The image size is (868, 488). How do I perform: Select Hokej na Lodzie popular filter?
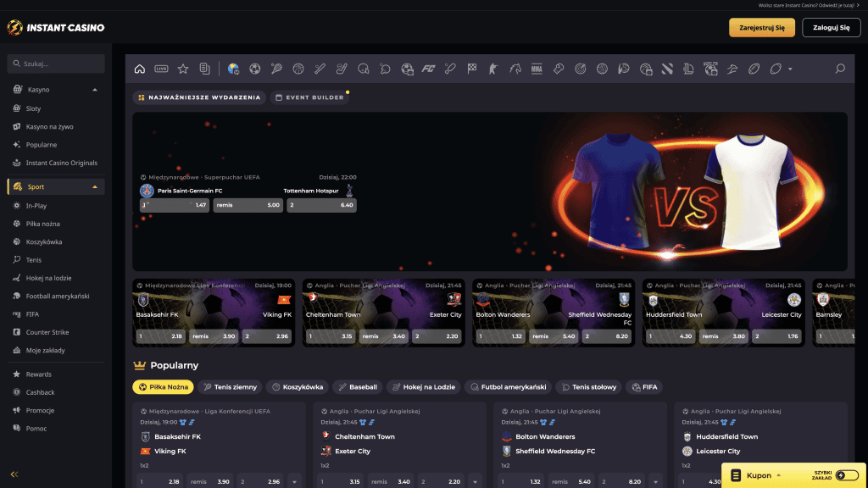[424, 386]
